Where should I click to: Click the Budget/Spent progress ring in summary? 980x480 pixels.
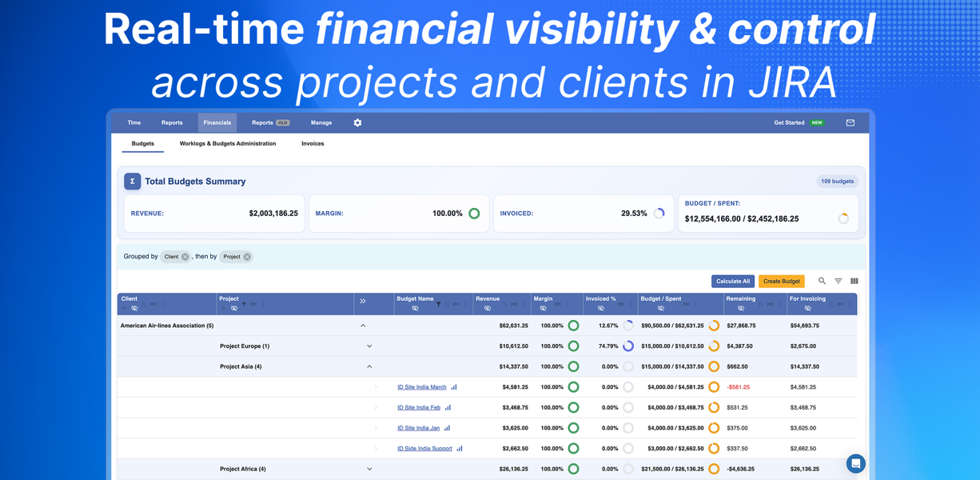click(x=843, y=218)
